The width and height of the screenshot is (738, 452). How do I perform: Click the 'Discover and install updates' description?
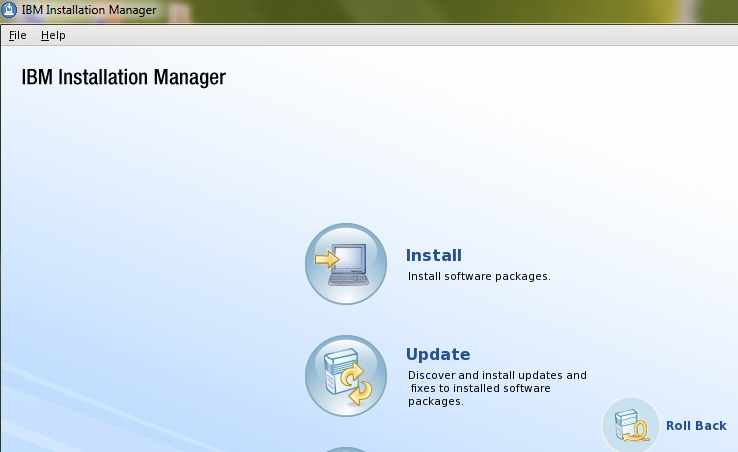(x=497, y=388)
